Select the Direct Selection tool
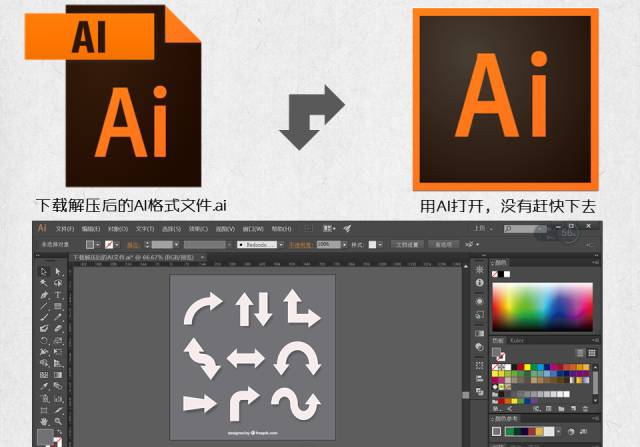The image size is (640, 447). click(58, 271)
